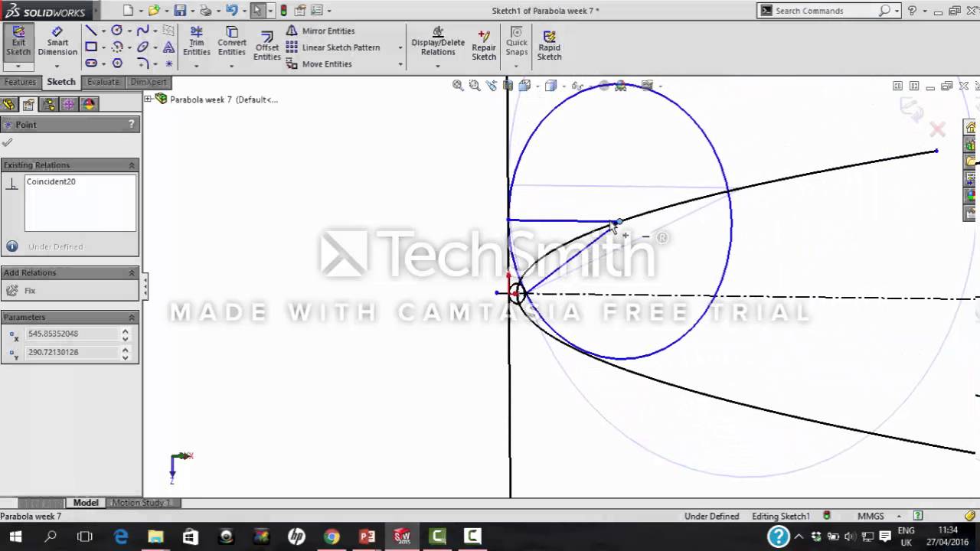Edit the Y coordinate parameter field
The height and width of the screenshot is (551, 980).
tap(72, 352)
